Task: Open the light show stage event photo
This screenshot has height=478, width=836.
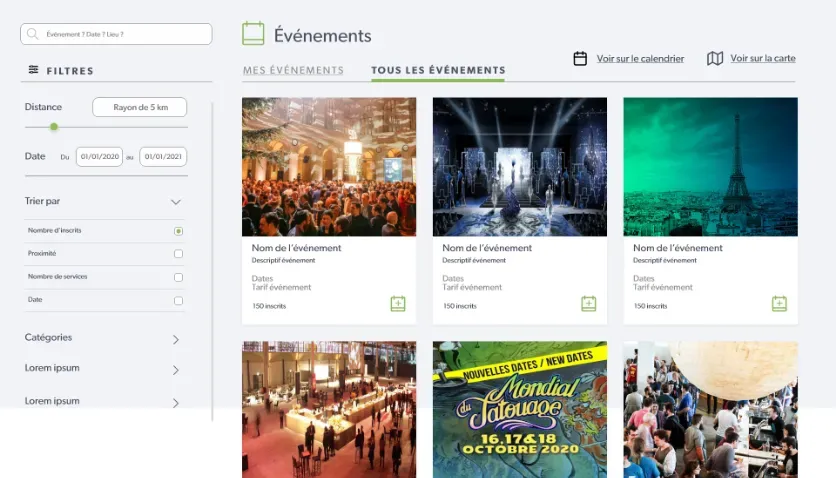Action: [x=520, y=167]
